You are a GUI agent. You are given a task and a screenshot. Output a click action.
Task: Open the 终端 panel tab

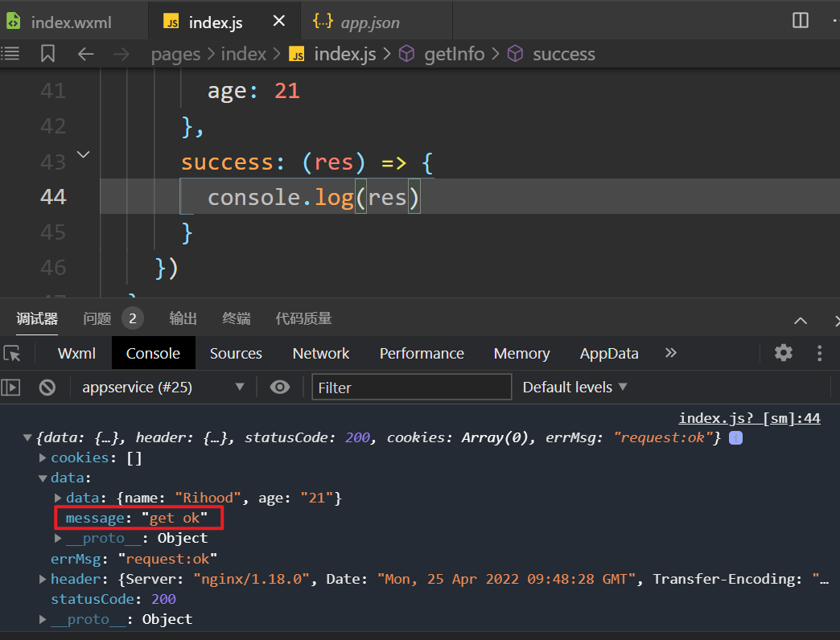[237, 319]
